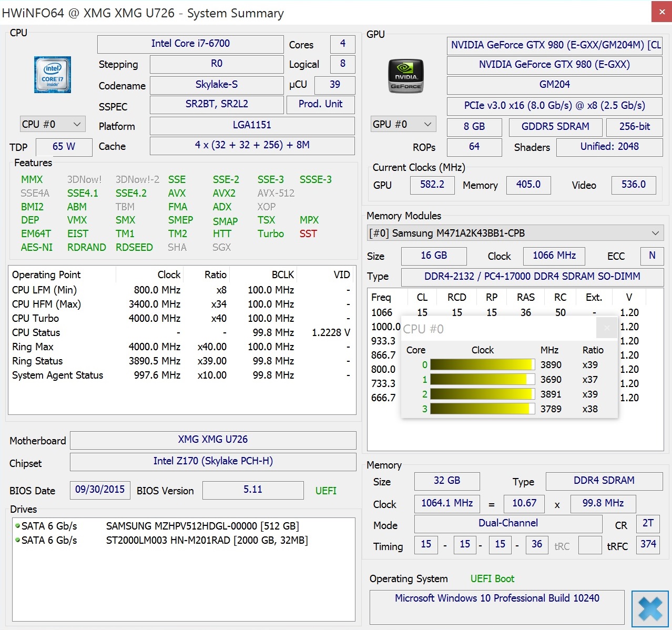Screen dimensions: 672x630
Task: Click the Dual-Channel mode field
Action: [508, 523]
